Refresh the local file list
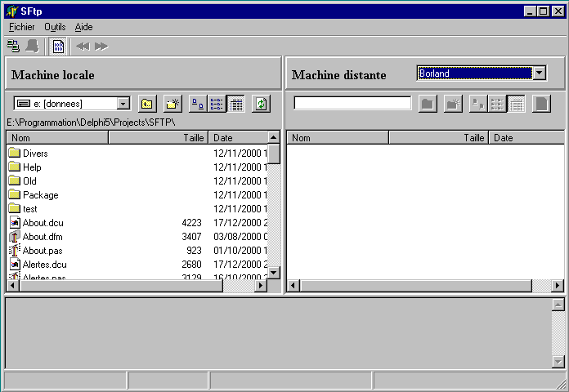This screenshot has width=569, height=392. [261, 104]
